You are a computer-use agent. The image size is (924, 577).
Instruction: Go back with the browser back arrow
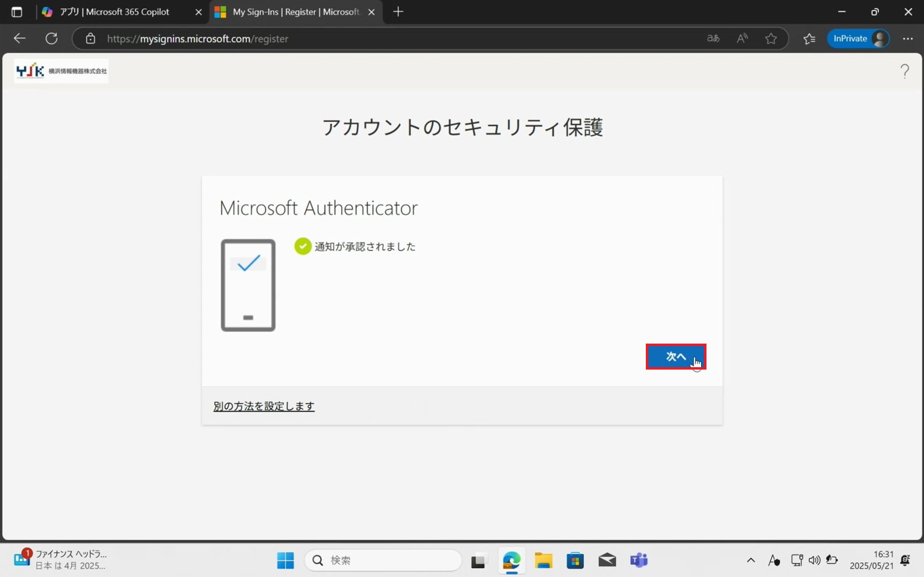20,38
